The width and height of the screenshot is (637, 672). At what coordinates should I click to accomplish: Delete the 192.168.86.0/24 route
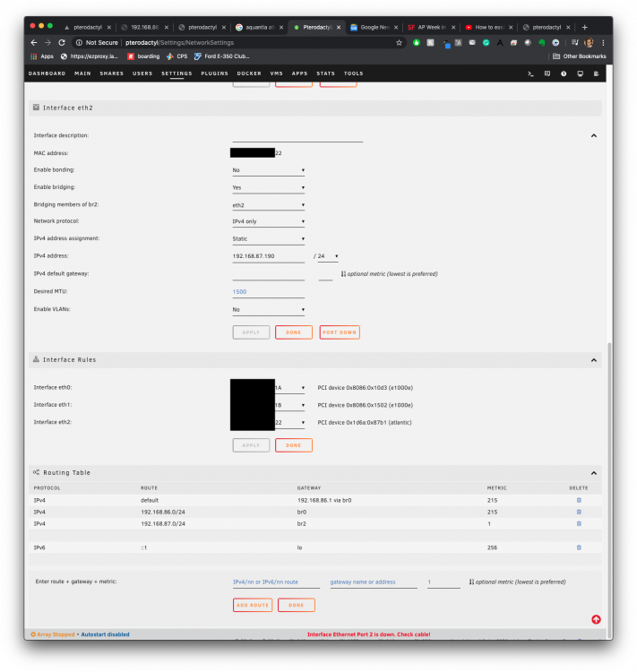pyautogui.click(x=579, y=512)
